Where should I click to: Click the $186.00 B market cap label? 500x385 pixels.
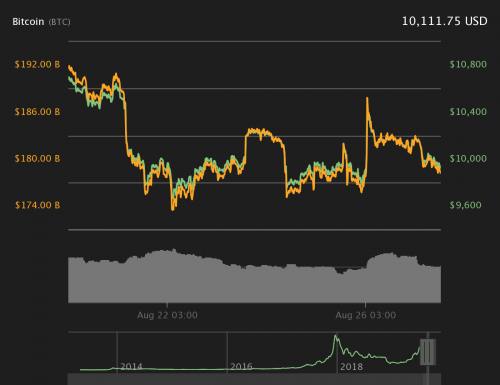(37, 112)
